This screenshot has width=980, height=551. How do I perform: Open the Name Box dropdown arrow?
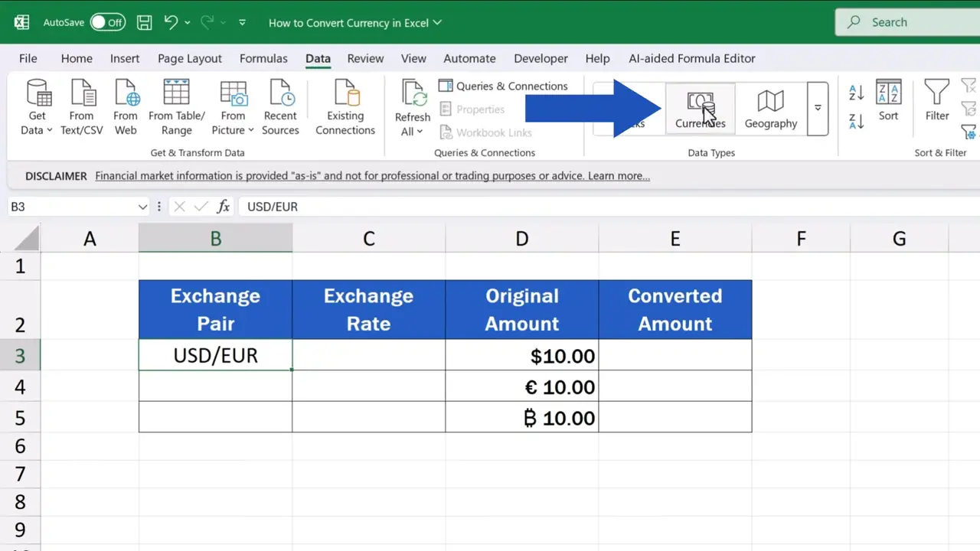(x=142, y=206)
